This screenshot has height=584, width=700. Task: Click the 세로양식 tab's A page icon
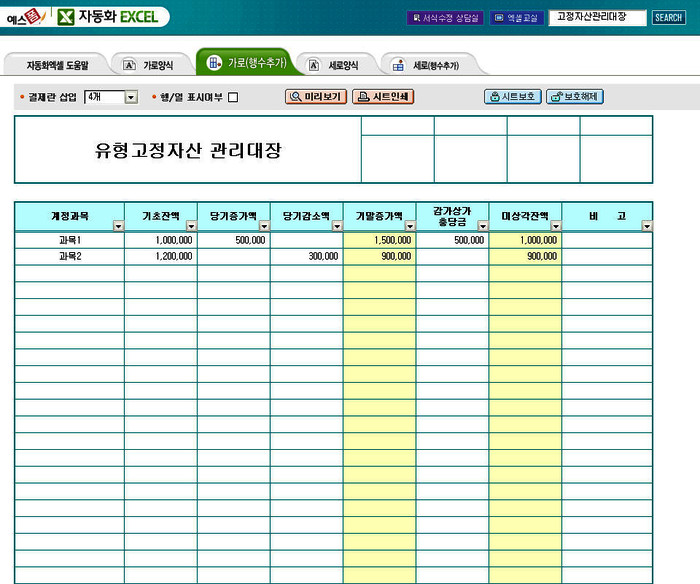pos(314,65)
